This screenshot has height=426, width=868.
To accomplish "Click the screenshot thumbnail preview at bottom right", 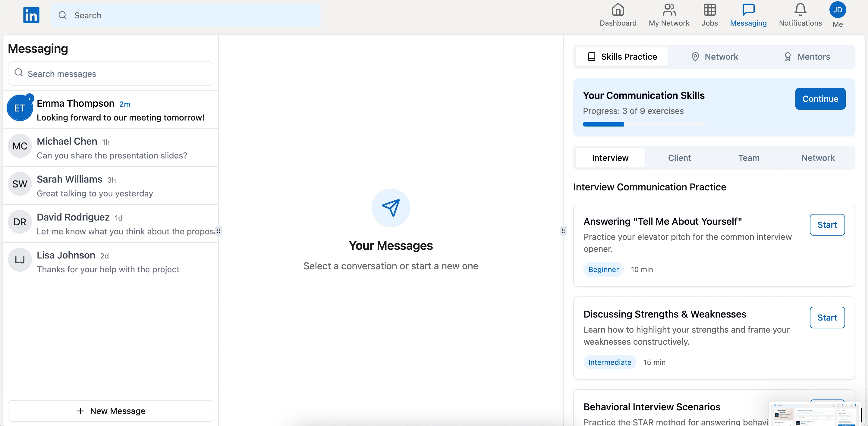I will (815, 415).
